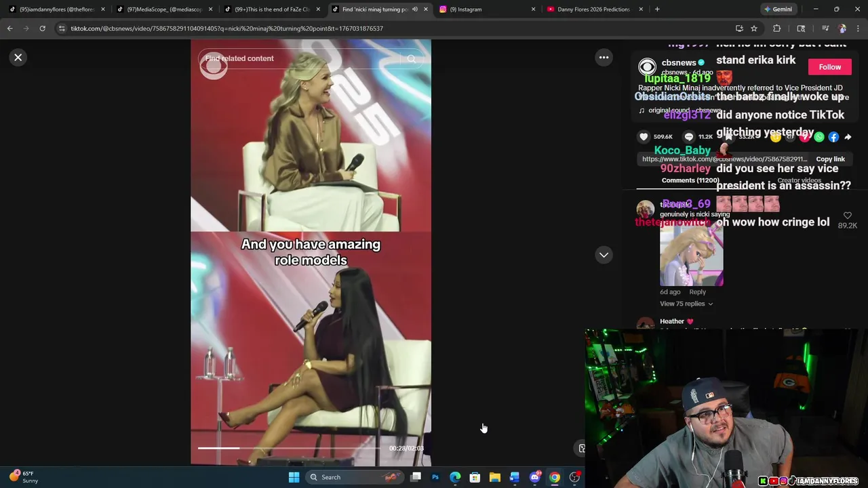Screen dimensions: 868x488
Task: Go back in the browser
Action: (x=10, y=28)
